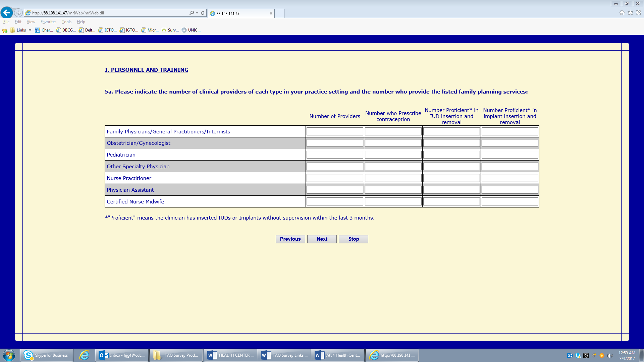Open the Tools menu
This screenshot has height=362, width=644.
coord(66,22)
